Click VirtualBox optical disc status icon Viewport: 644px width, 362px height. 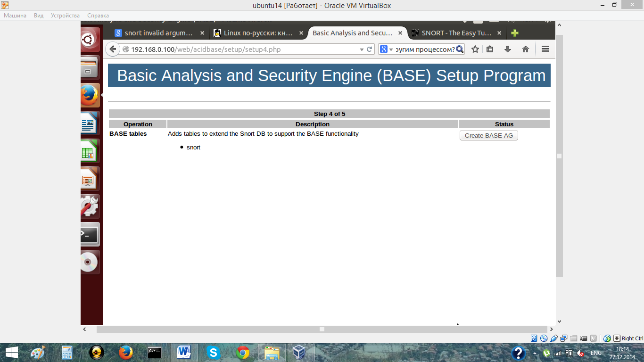pyautogui.click(x=544, y=338)
